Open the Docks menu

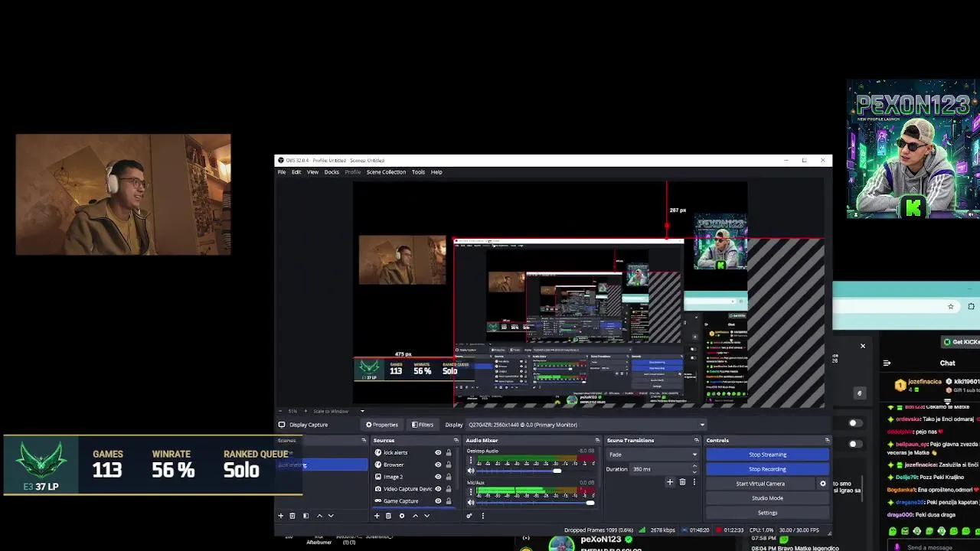pos(332,172)
